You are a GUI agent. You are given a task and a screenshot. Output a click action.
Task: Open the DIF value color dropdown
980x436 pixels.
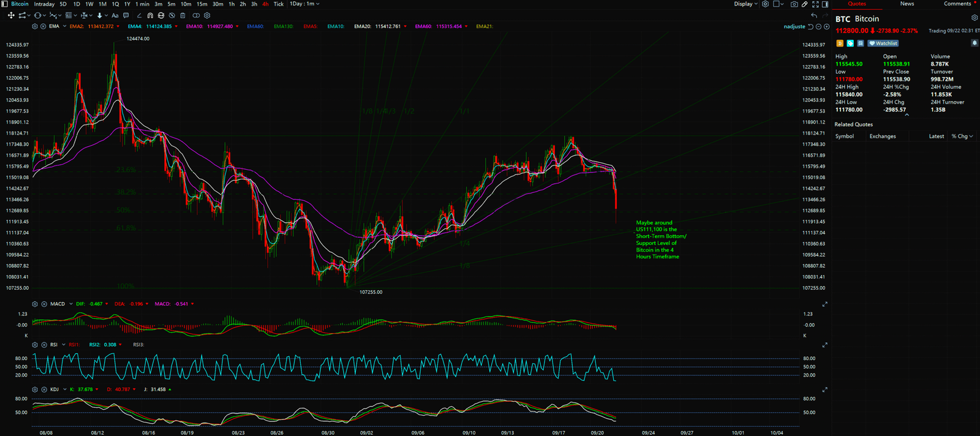[x=107, y=304]
